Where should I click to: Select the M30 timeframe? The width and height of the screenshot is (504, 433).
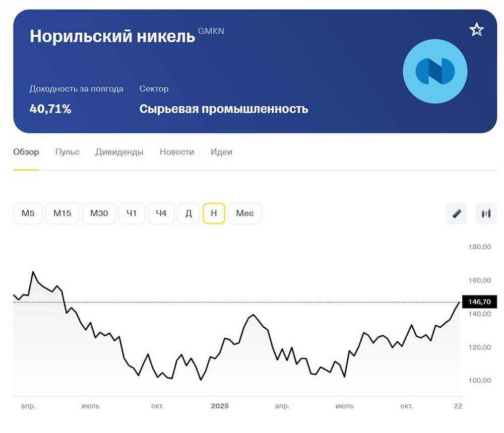(x=99, y=213)
